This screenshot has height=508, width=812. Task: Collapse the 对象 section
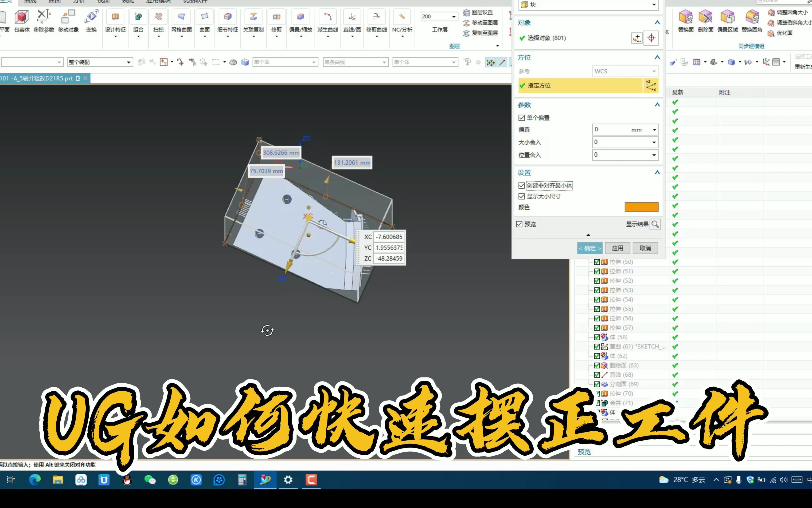657,23
